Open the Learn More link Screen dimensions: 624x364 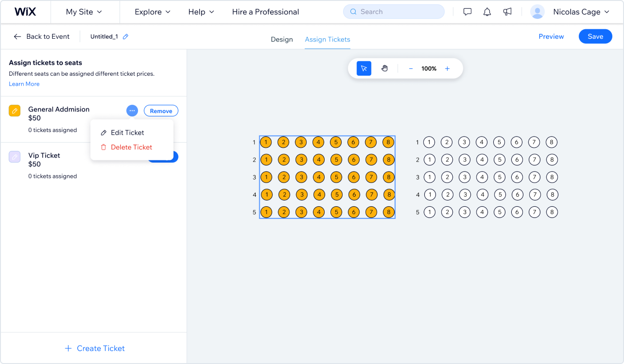click(24, 84)
